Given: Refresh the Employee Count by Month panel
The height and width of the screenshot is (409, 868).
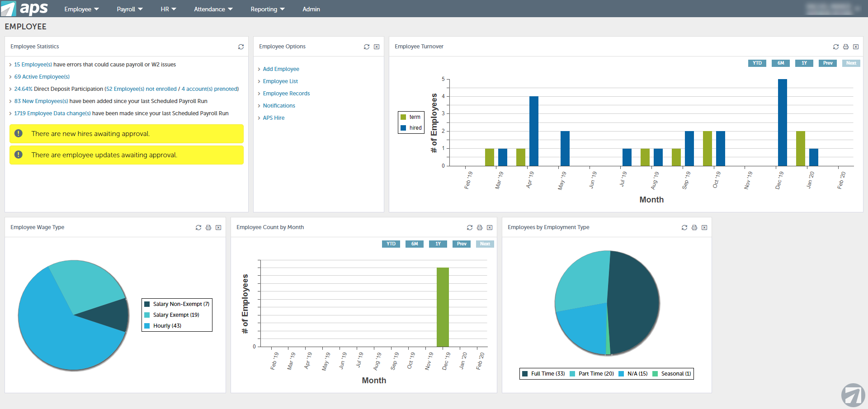Looking at the screenshot, I should pyautogui.click(x=470, y=228).
